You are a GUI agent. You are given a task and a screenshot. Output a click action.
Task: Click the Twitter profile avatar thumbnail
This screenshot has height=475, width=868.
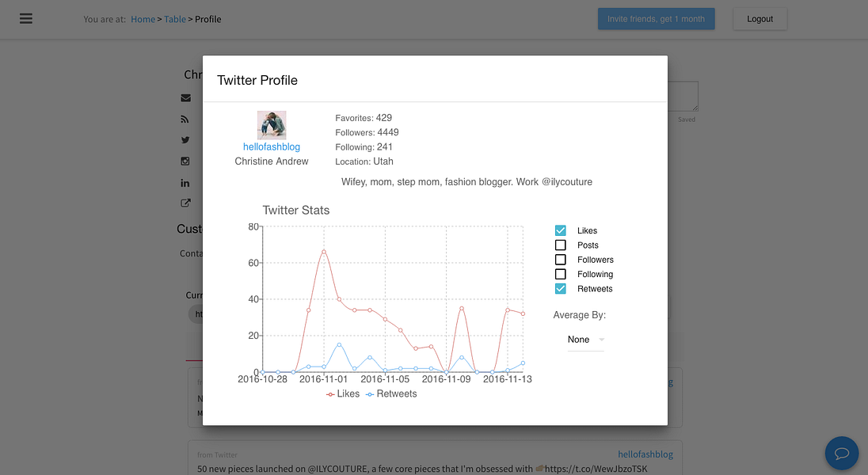271,125
